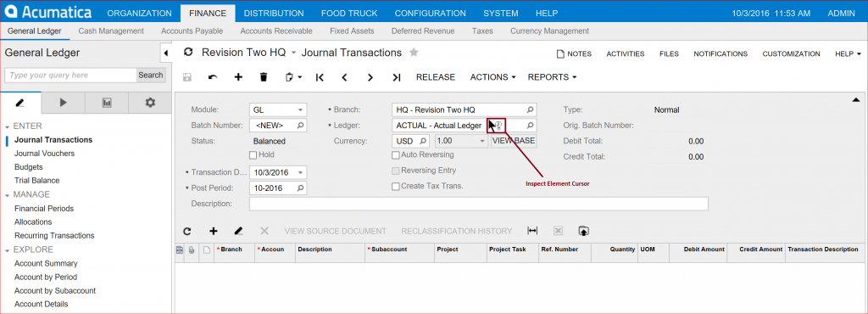Expand the HELP menu in title bar
The height and width of the screenshot is (314, 868).
pos(848,53)
